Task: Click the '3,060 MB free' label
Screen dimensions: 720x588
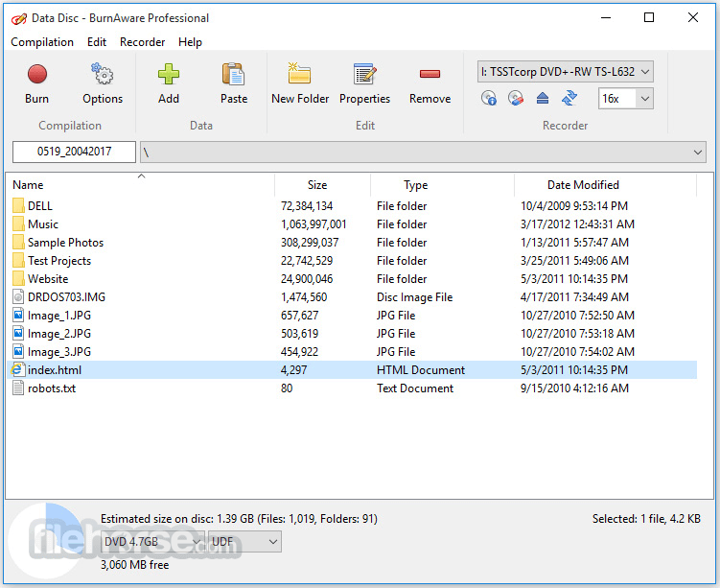Action: [134, 565]
